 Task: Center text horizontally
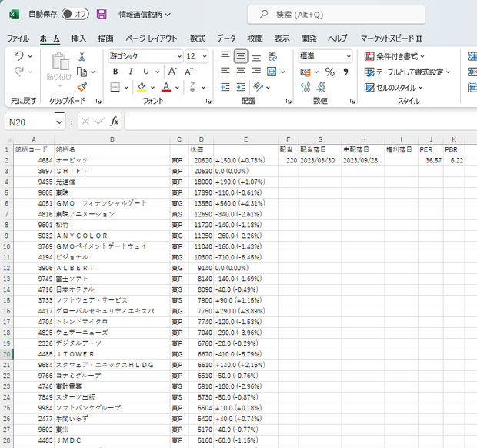tap(241, 72)
